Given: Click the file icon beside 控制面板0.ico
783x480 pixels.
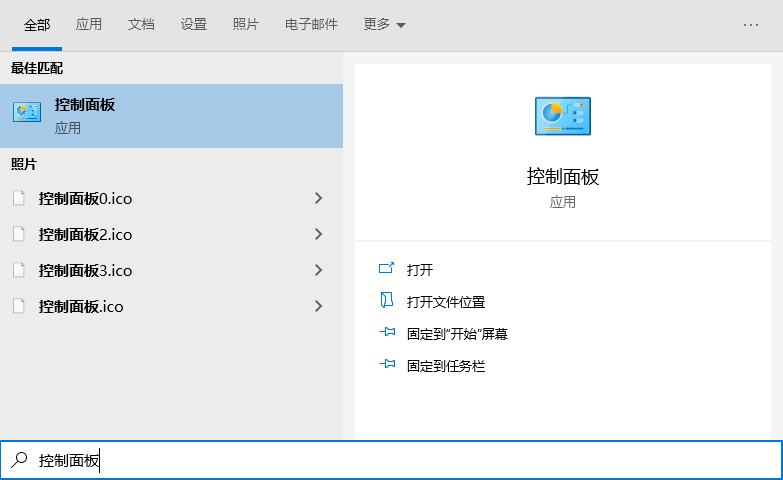Looking at the screenshot, I should [x=19, y=198].
